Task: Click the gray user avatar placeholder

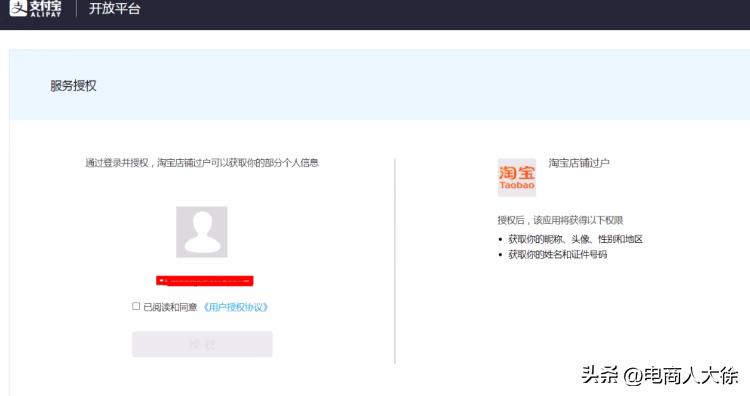Action: click(202, 232)
